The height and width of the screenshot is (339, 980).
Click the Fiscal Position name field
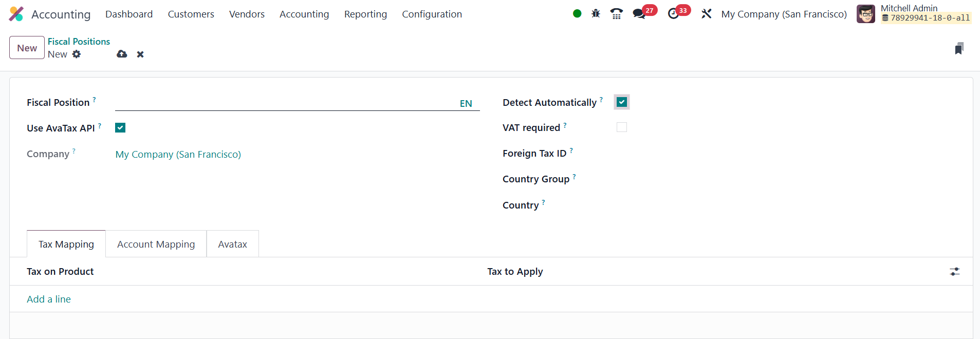(x=285, y=103)
